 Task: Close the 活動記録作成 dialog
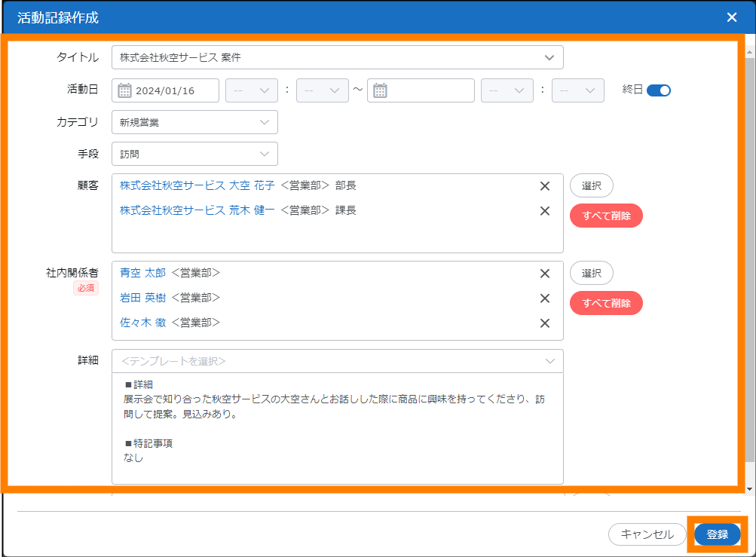731,17
